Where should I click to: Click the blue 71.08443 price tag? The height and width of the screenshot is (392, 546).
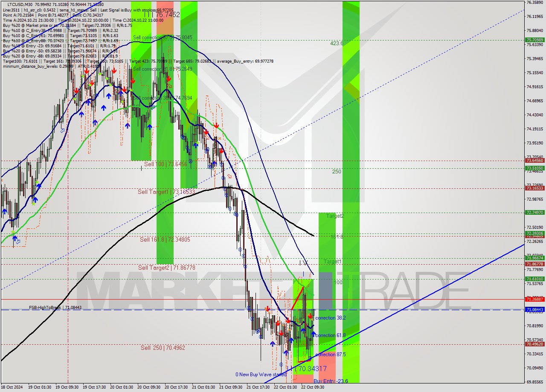pos(534,310)
